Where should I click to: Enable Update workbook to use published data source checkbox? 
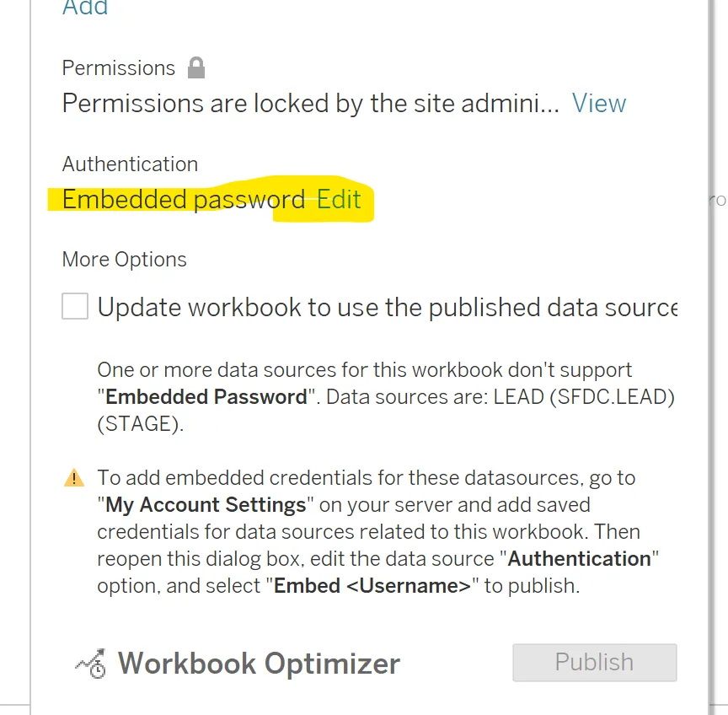(x=75, y=306)
